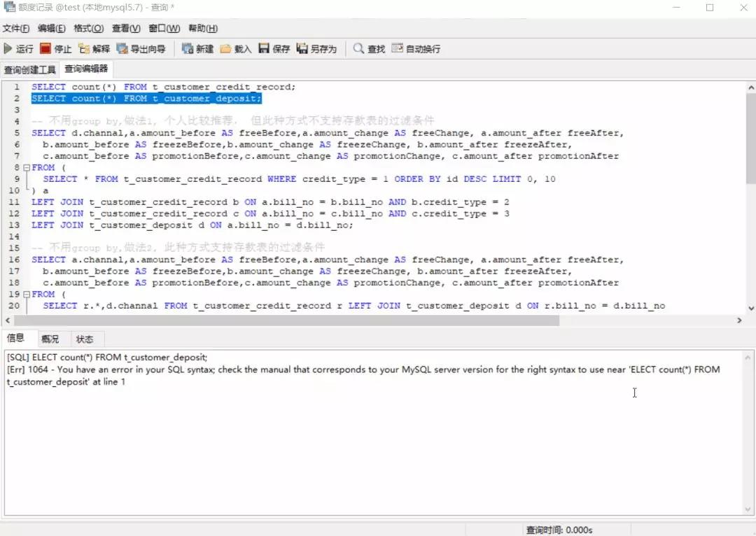Click the [SQL] ELECT count(*) message line
The width and height of the screenshot is (756, 536).
(x=107, y=358)
